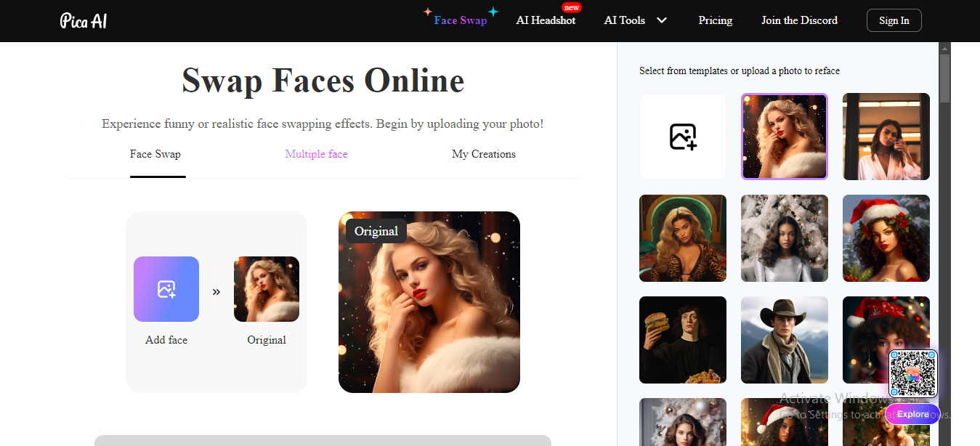This screenshot has height=446, width=980.
Task: Open the AI Headshot page
Action: pyautogui.click(x=546, y=20)
